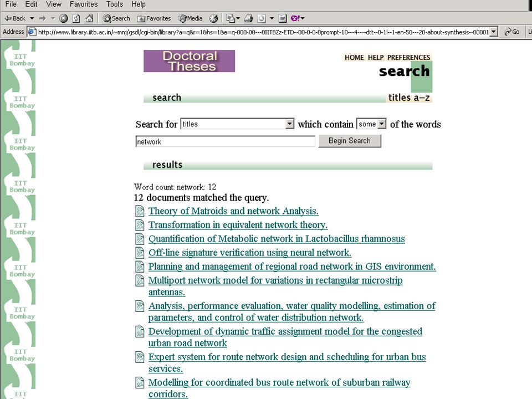Open the browser Search pane
Viewport: 532px width, 399px height.
click(116, 18)
